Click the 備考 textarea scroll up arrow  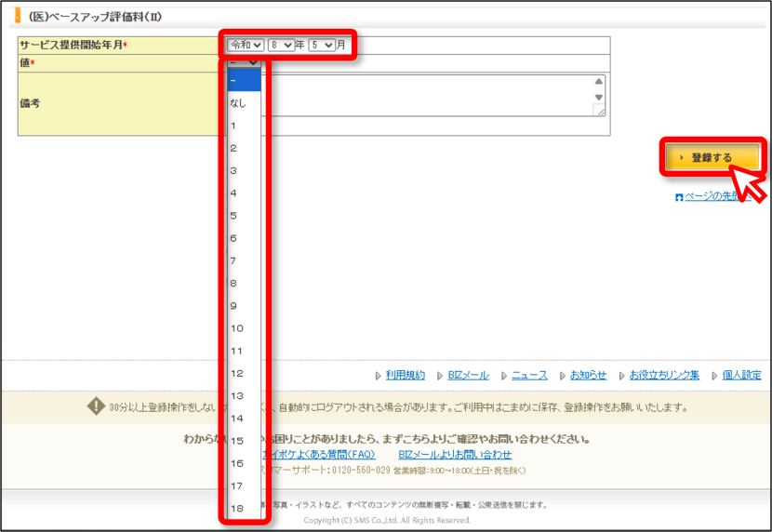(x=599, y=81)
